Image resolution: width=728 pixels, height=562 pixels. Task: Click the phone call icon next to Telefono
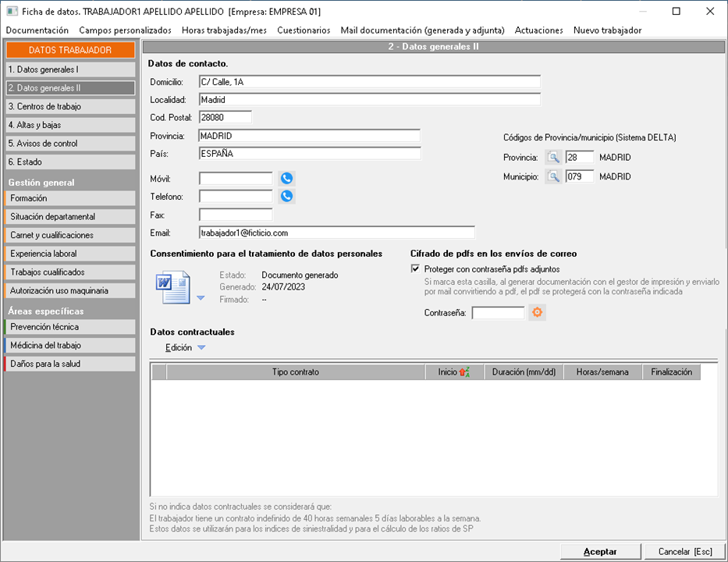tap(286, 196)
